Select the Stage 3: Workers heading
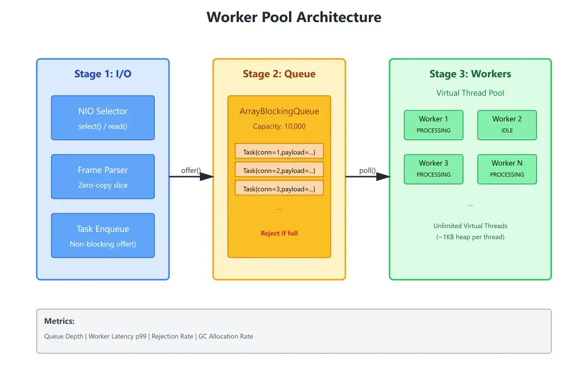Image resolution: width=588 pixels, height=368 pixels. pos(470,74)
